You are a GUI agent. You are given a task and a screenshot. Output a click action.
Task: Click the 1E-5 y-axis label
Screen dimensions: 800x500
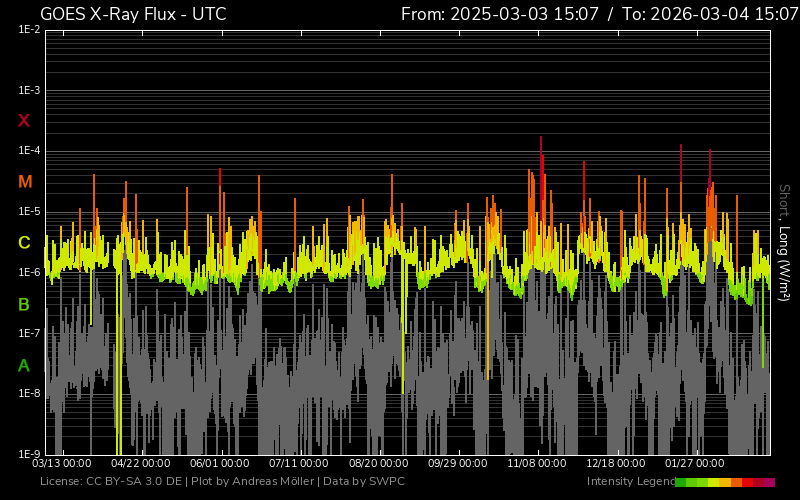click(x=29, y=212)
